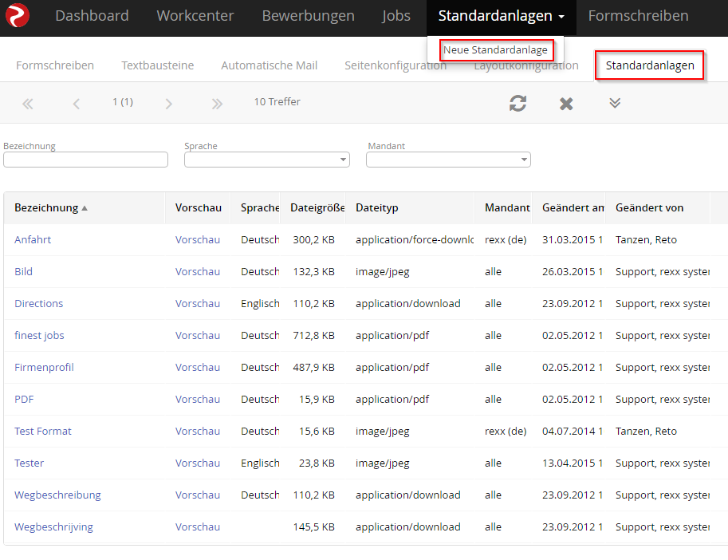Click Vorschau link in Wegbeschrijving row
This screenshot has height=560, width=728.
click(x=197, y=527)
